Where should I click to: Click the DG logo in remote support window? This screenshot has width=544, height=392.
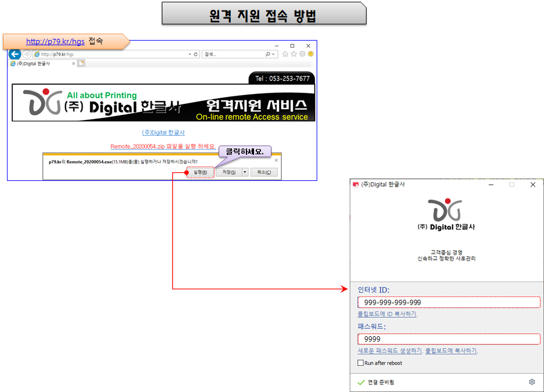(x=445, y=209)
